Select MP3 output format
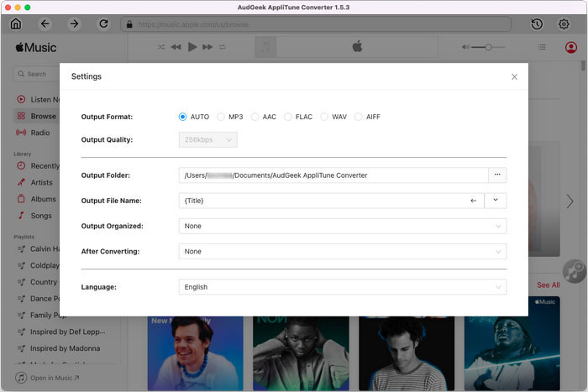 point(230,117)
